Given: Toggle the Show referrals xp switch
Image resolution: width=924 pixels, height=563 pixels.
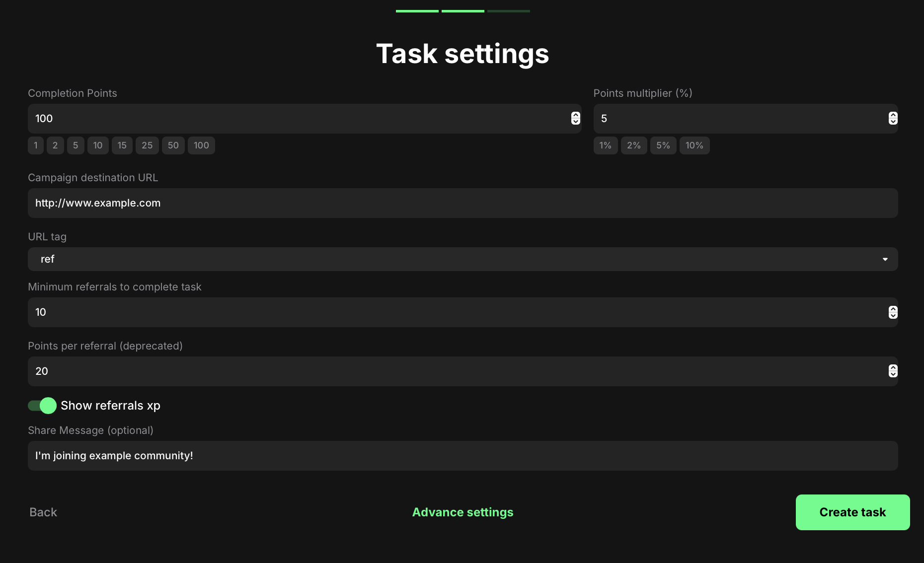Looking at the screenshot, I should 42,406.
